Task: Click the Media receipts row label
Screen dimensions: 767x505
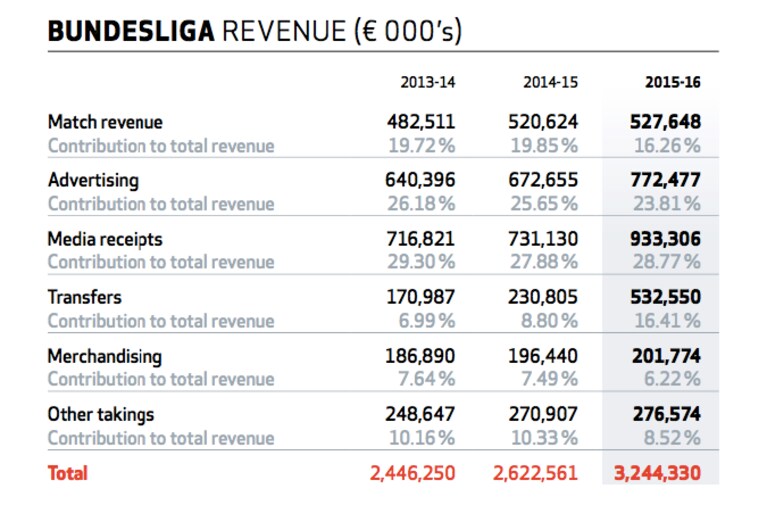Action: point(105,239)
